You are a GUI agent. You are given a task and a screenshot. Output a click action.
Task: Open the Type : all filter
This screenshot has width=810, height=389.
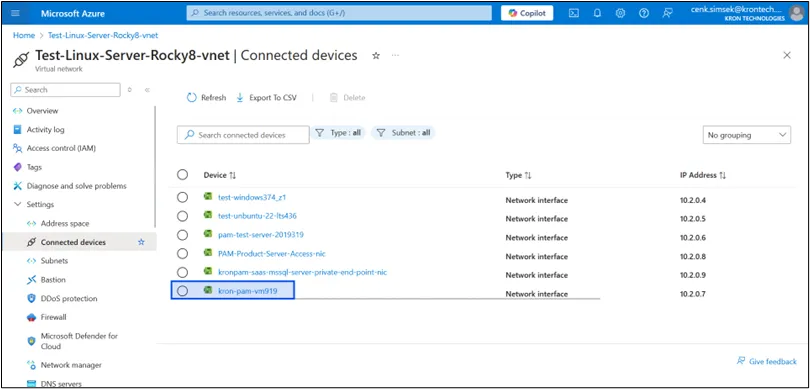(x=338, y=133)
